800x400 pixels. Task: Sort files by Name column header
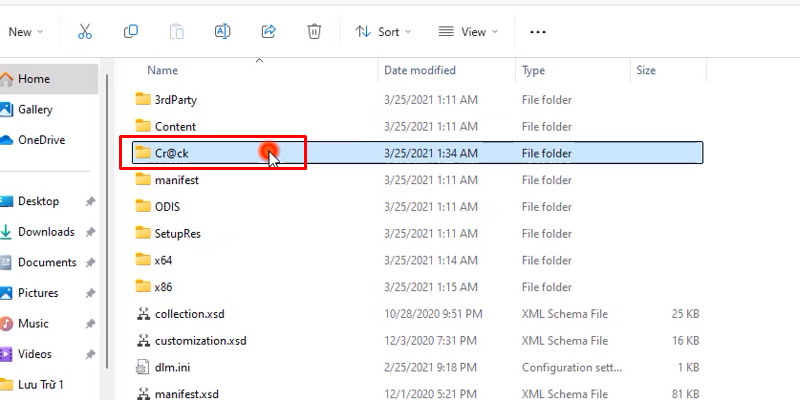pyautogui.click(x=162, y=71)
